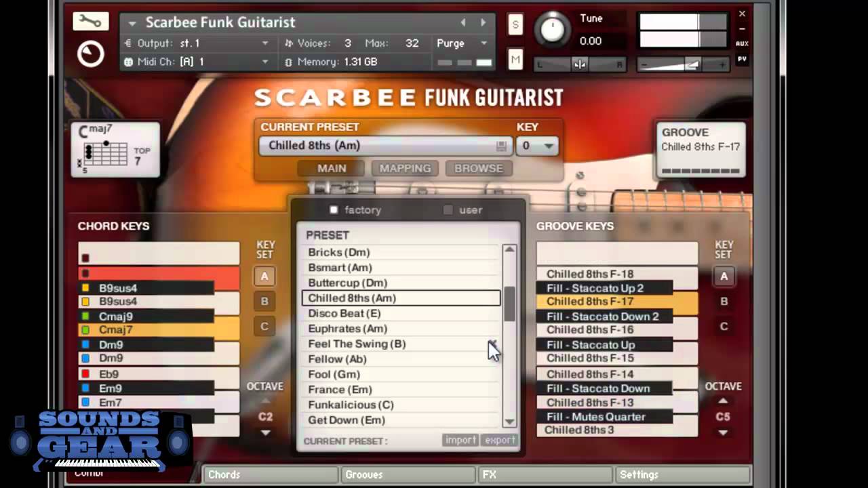The height and width of the screenshot is (488, 868).
Task: Select preset Fellow (Ab)
Action: [x=401, y=359]
